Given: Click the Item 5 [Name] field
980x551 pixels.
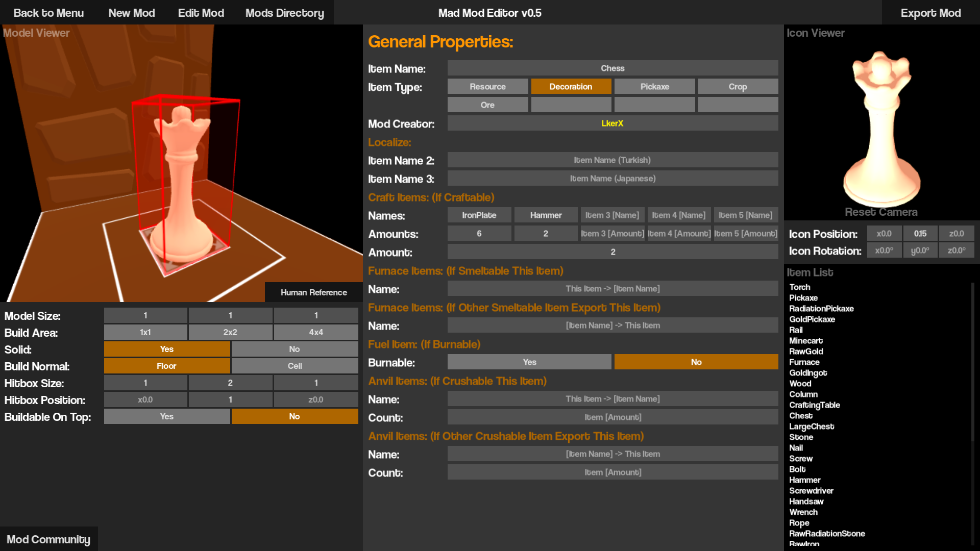Looking at the screenshot, I should click(x=746, y=215).
